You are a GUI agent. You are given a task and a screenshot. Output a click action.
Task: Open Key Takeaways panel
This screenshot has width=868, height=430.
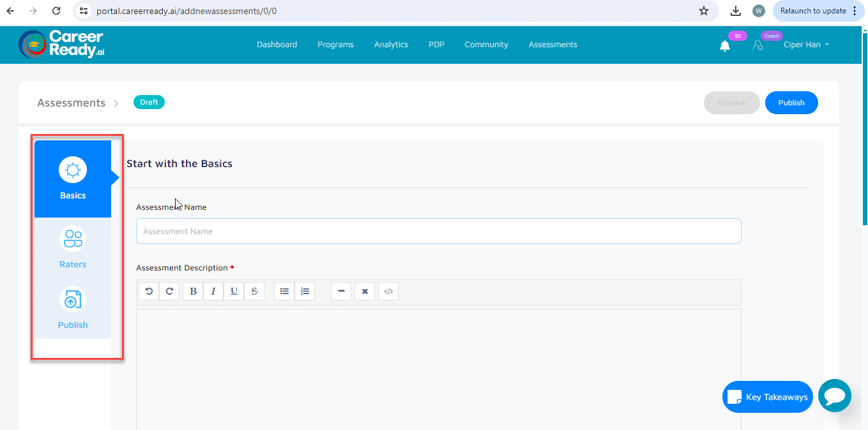point(768,397)
